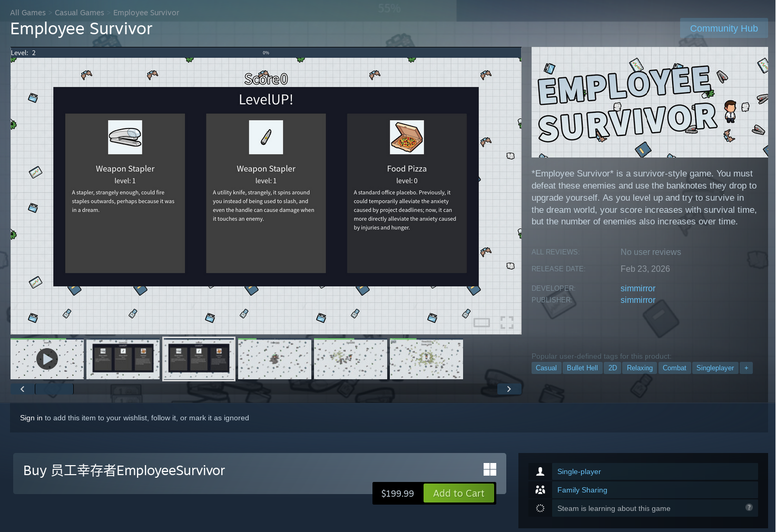Viewport: 776px width, 532px height.
Task: Open publisher simmirror link
Action: coord(638,300)
